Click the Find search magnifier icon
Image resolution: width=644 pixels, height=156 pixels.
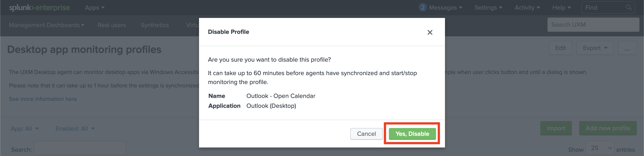629,8
